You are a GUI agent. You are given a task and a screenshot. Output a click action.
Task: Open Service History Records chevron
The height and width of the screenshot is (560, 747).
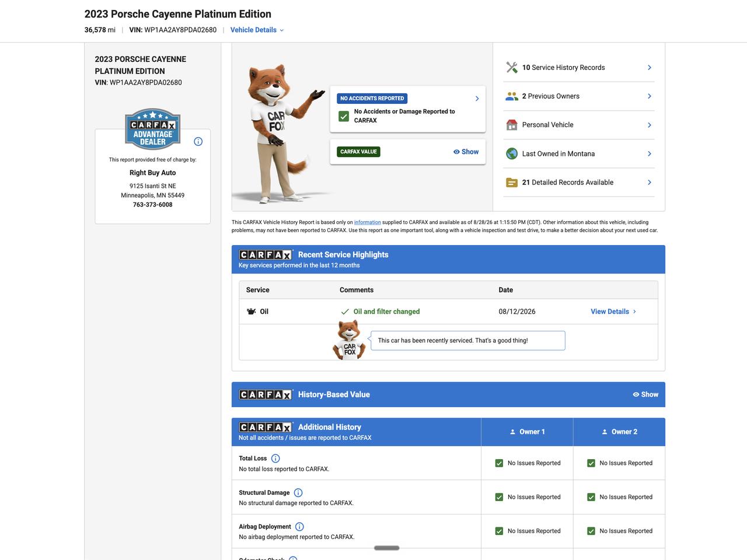pos(650,68)
